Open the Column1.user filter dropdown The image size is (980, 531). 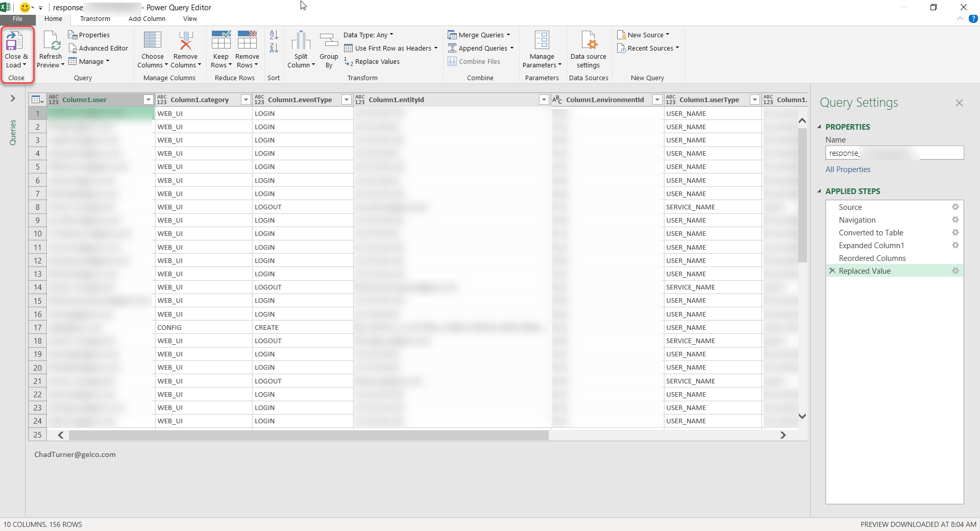click(148, 100)
